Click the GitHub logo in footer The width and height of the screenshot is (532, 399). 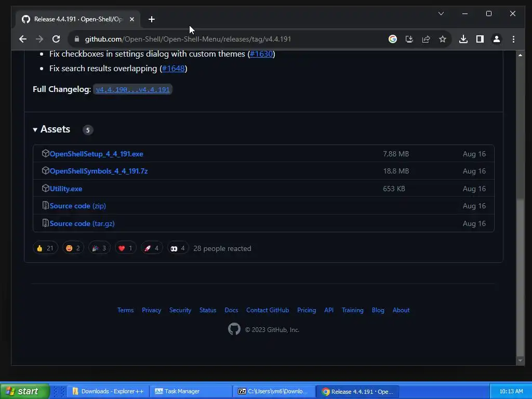(x=234, y=329)
